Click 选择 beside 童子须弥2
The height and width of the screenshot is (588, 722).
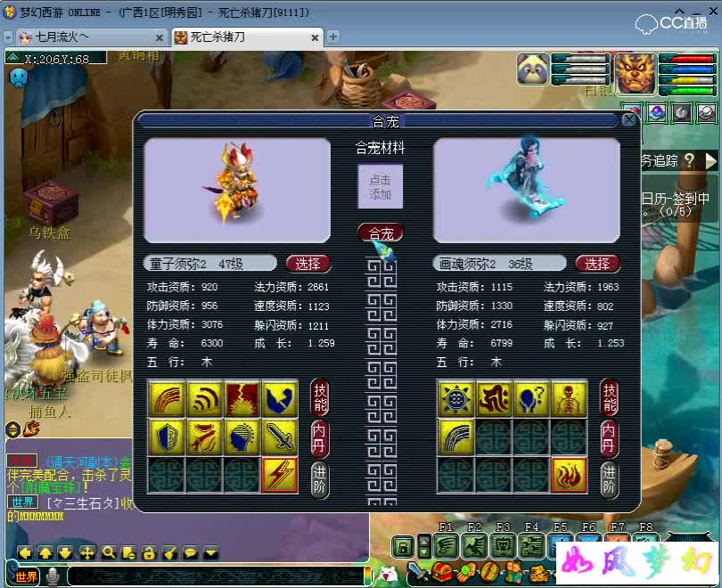308,264
